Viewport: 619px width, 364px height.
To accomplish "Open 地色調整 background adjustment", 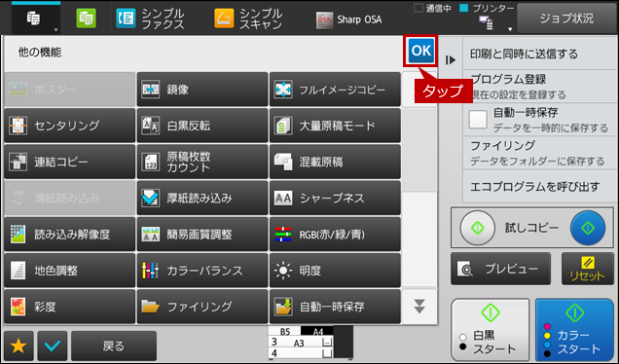I will point(69,271).
